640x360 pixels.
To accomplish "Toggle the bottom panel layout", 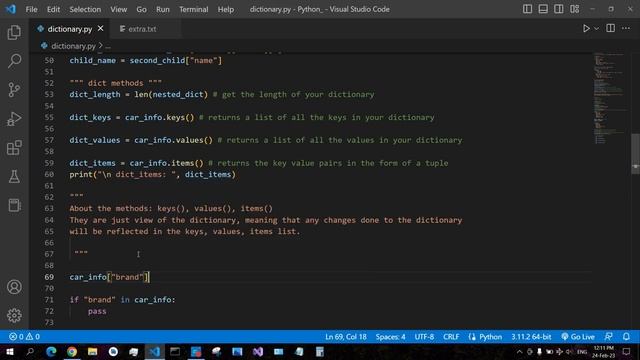I will (543, 9).
